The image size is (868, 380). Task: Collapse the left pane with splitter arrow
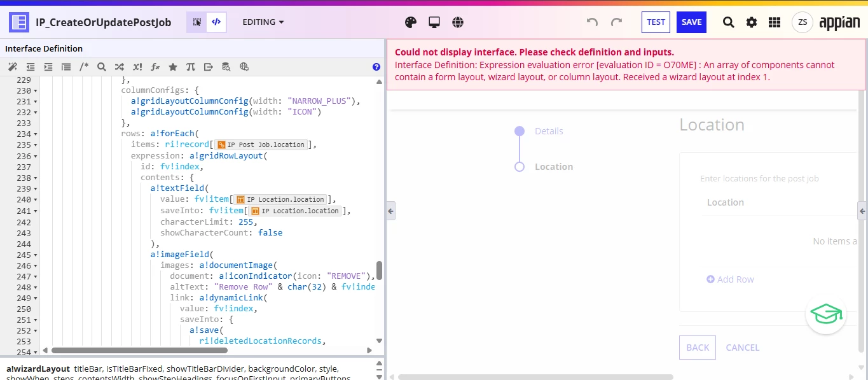[x=390, y=211]
